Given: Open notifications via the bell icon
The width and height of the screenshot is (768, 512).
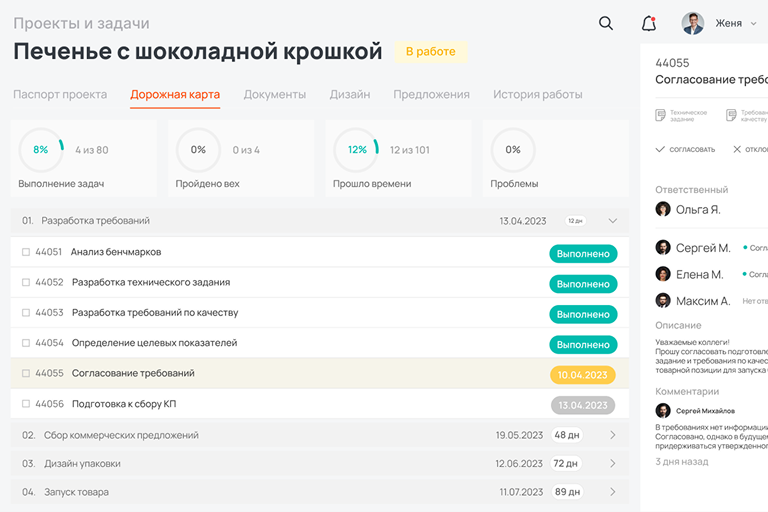Looking at the screenshot, I should (x=649, y=23).
